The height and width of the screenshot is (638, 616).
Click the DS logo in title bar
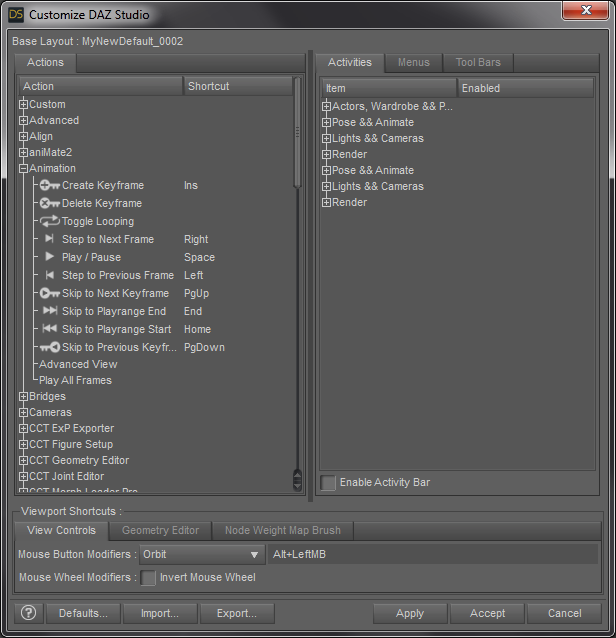[x=16, y=15]
